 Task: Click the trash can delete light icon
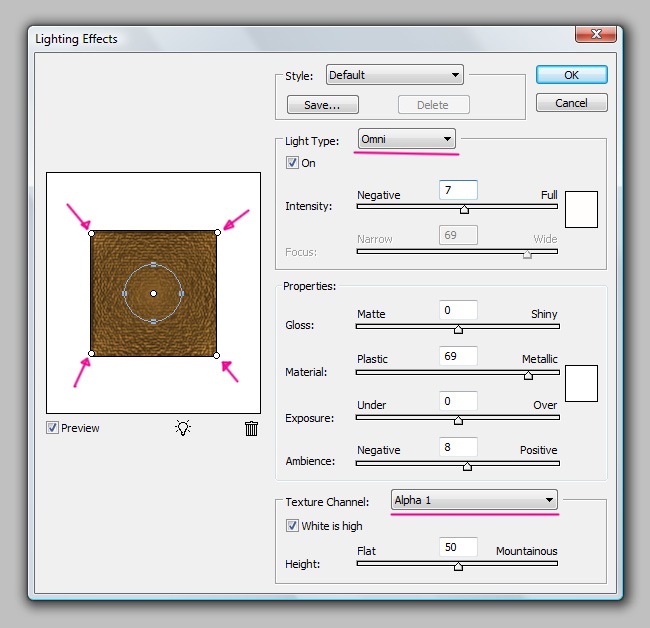tap(251, 428)
